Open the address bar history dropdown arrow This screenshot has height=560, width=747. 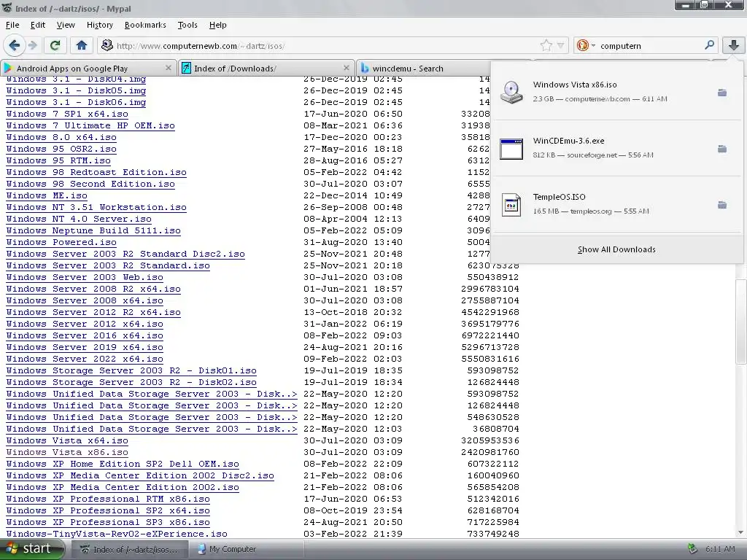(x=561, y=46)
